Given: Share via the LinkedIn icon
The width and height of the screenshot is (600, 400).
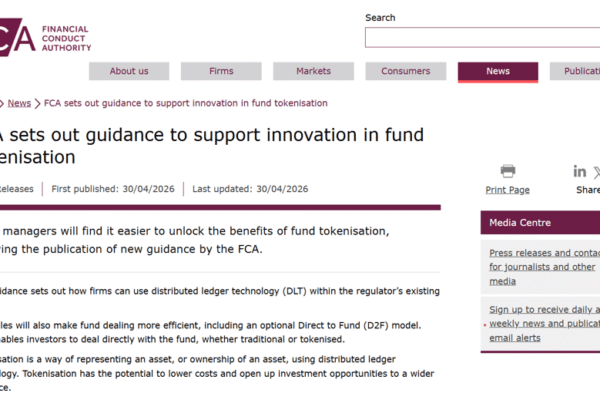Looking at the screenshot, I should (x=579, y=171).
